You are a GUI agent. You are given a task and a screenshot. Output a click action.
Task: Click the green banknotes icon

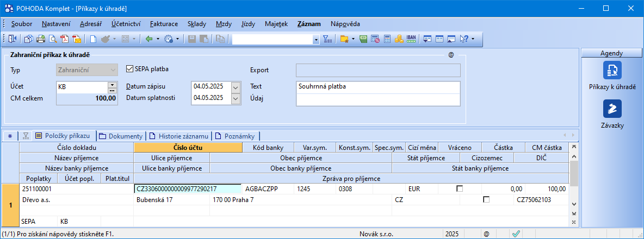[363, 39]
